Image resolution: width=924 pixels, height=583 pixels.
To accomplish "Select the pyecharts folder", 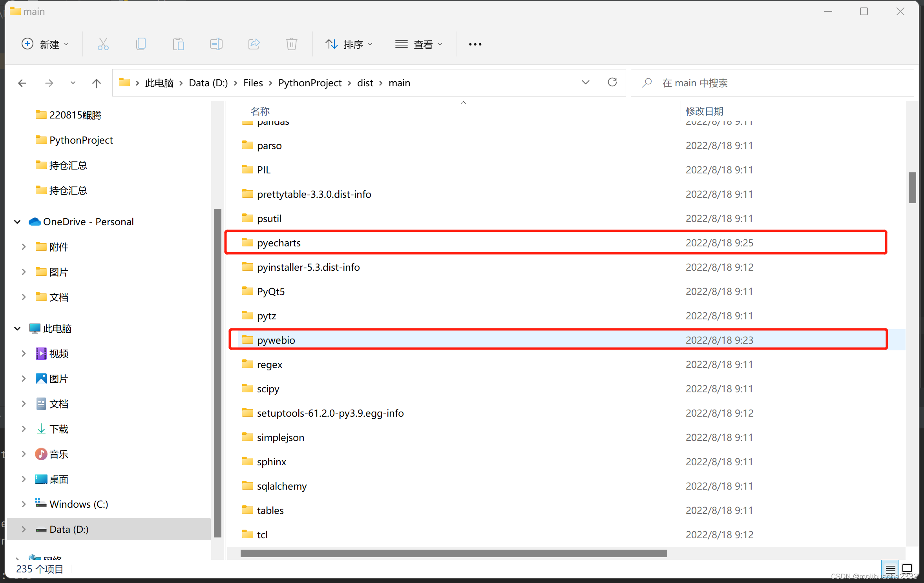I will (x=279, y=242).
